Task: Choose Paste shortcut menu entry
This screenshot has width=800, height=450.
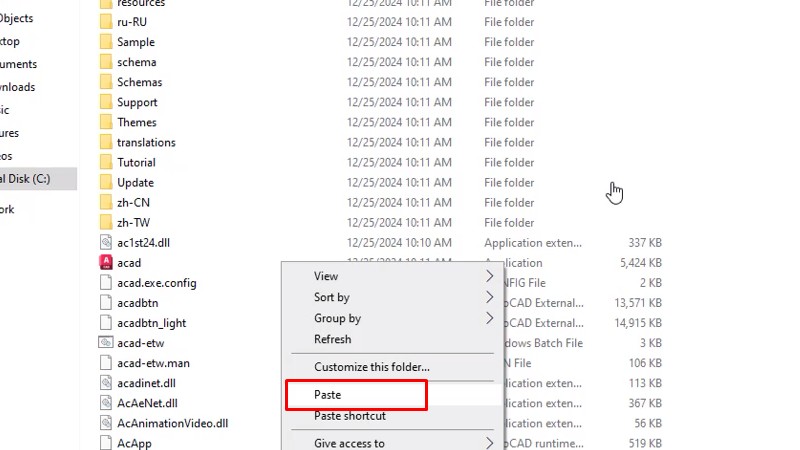Action: tap(350, 416)
